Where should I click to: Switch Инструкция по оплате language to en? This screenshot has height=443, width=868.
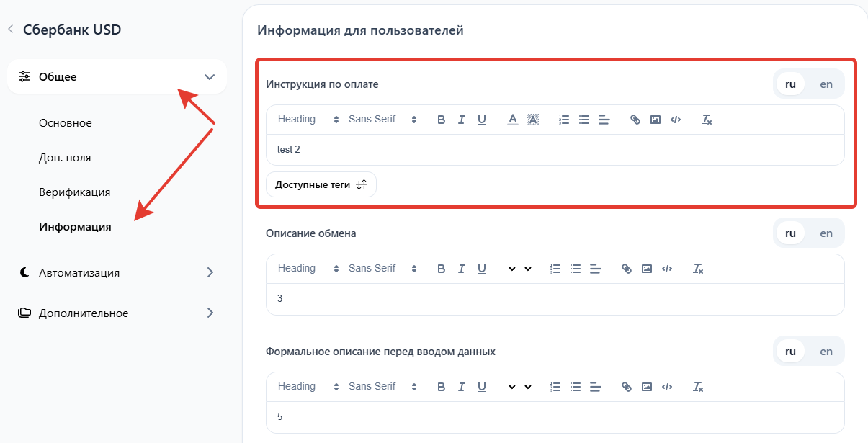tap(826, 84)
